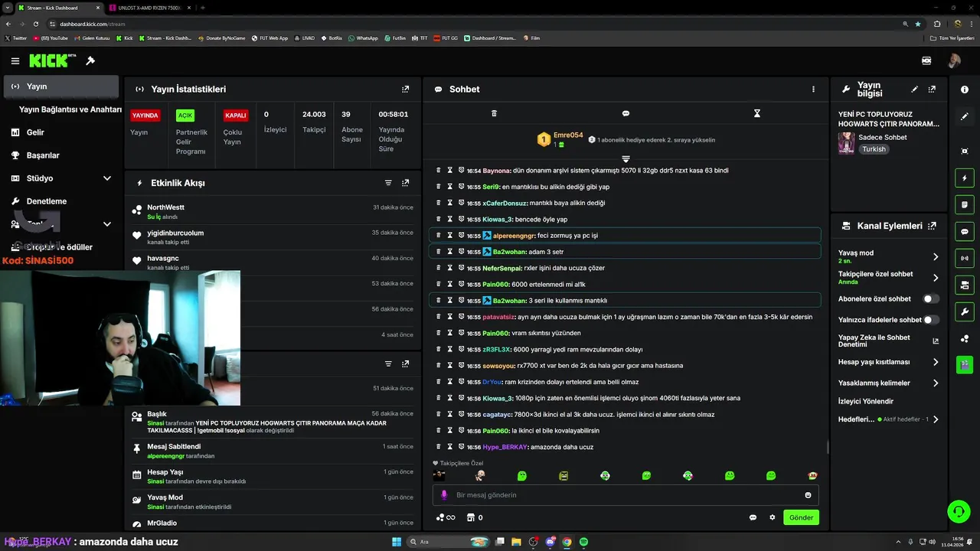Image resolution: width=980 pixels, height=551 pixels.
Task: Click the chat scrollbar
Action: point(827,448)
